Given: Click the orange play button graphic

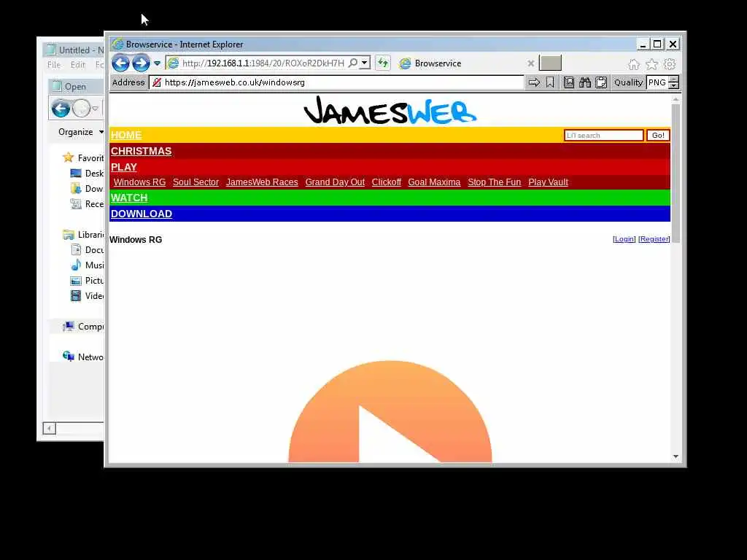Looking at the screenshot, I should [x=390, y=412].
